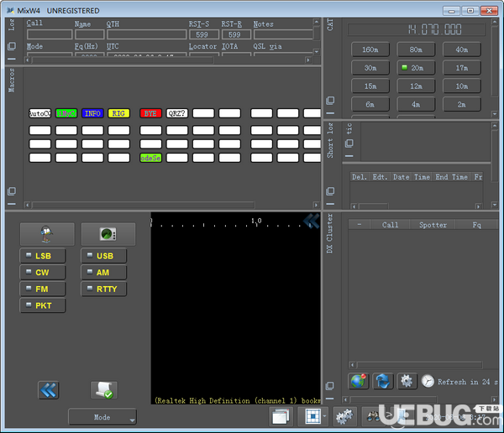Toggle the active 20m band button
504x433 pixels.
[x=416, y=68]
